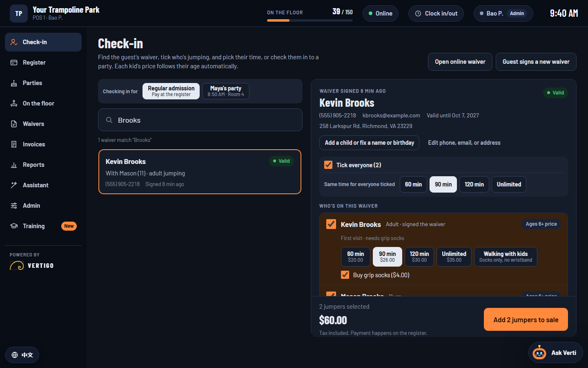Viewport: 588px width, 368px height.
Task: Click the Vertigo logo
Action: tap(32, 266)
